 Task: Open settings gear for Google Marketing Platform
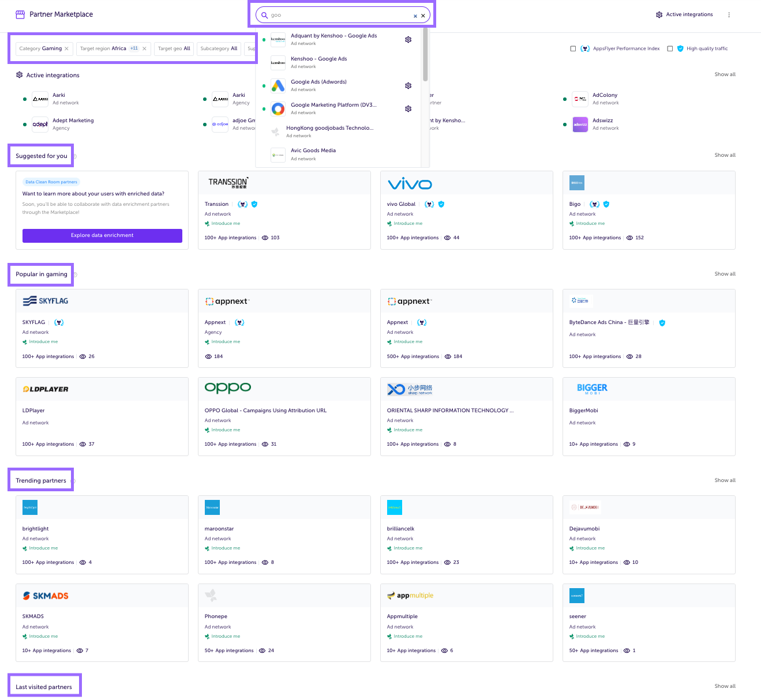pos(408,109)
